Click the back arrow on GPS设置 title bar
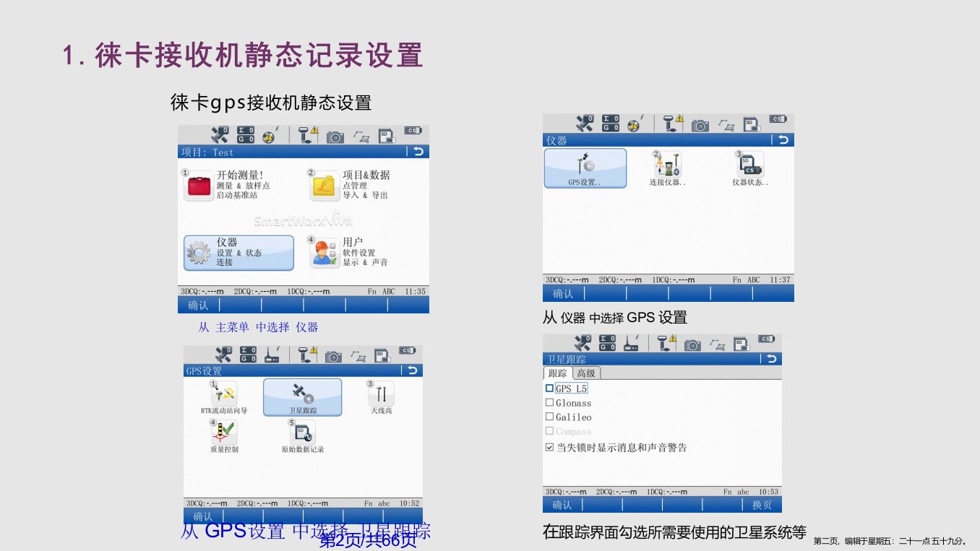The width and height of the screenshot is (980, 551). (412, 370)
